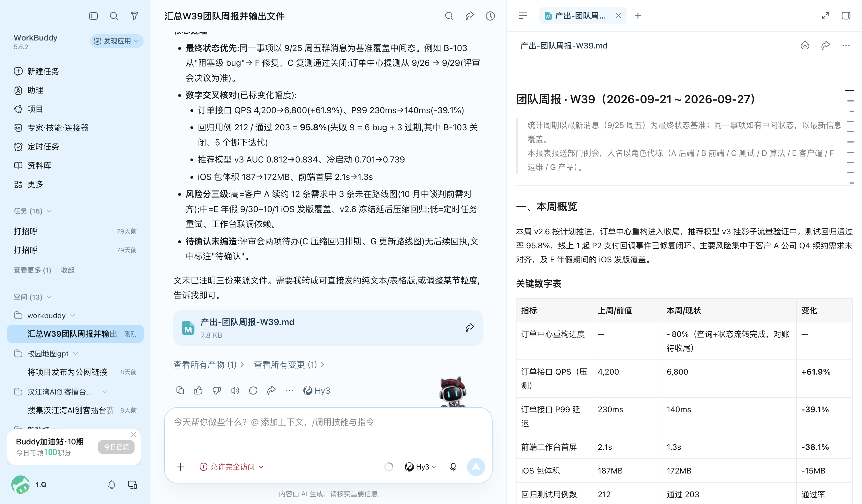Search within the conversation header
The image size is (862, 504).
449,16
